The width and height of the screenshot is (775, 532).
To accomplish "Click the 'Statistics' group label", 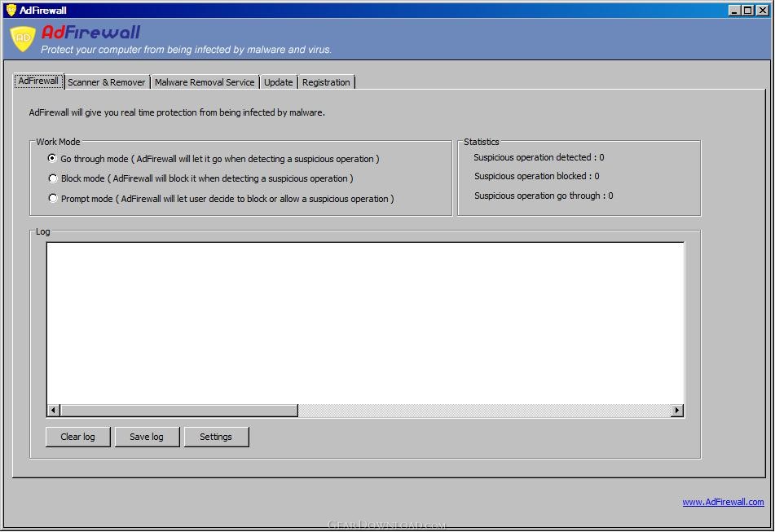I will point(482,142).
